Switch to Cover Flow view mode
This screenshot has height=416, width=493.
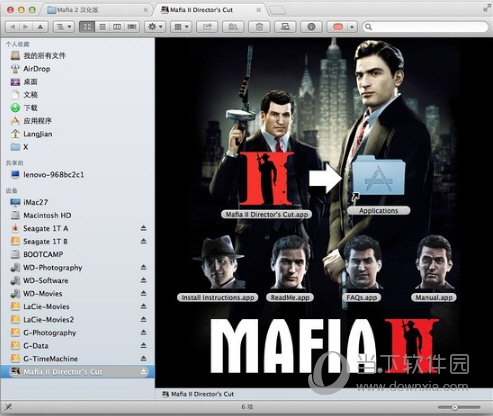click(x=132, y=27)
